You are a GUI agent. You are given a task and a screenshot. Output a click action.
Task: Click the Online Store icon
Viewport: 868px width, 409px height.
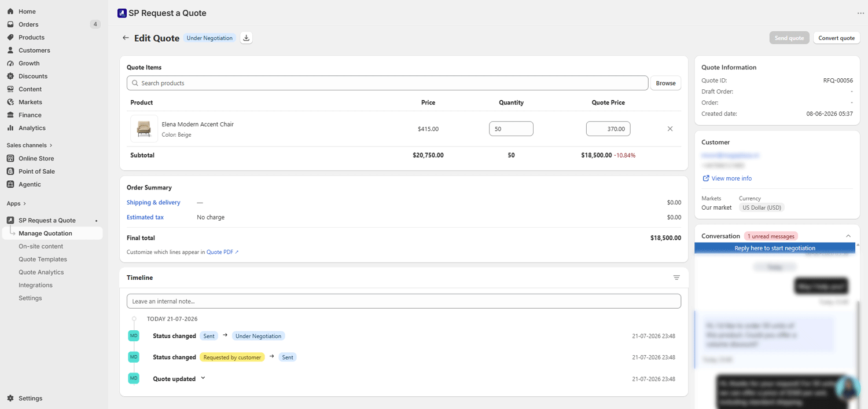tap(10, 158)
